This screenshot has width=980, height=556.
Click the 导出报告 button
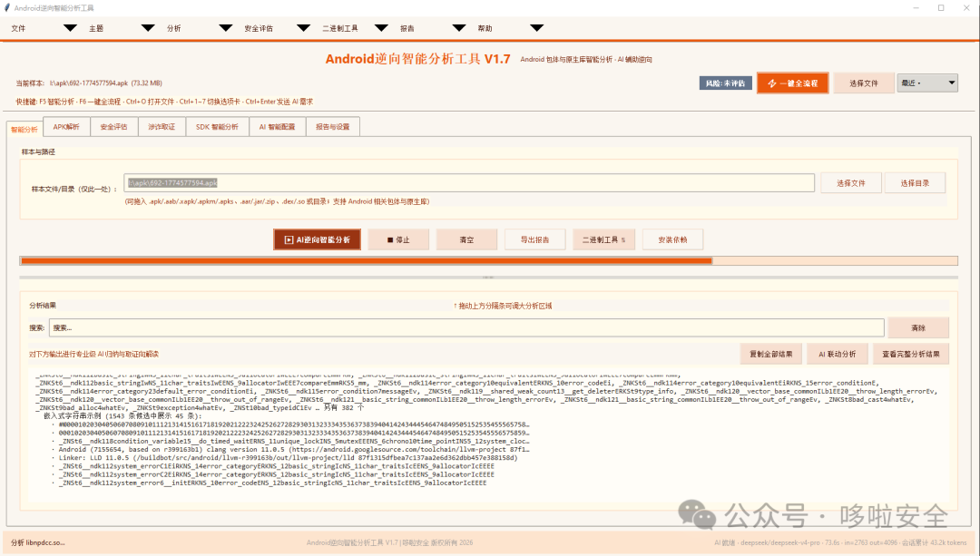tap(535, 239)
